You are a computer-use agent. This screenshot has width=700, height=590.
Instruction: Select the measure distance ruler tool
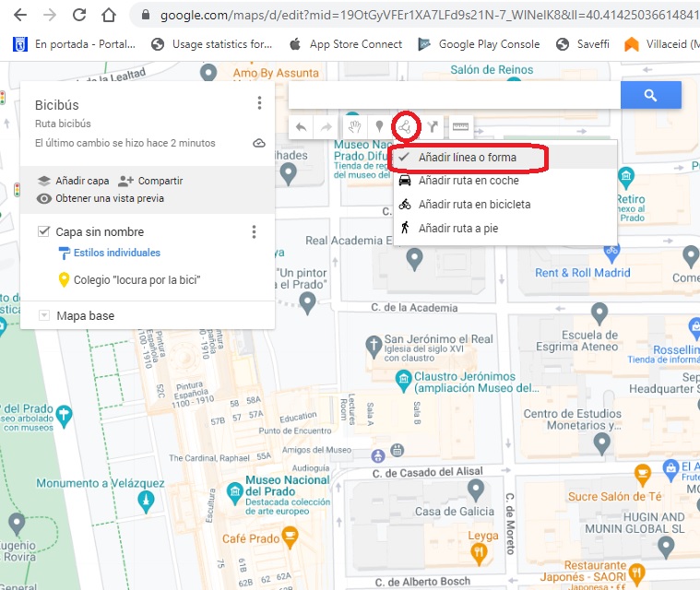[459, 127]
